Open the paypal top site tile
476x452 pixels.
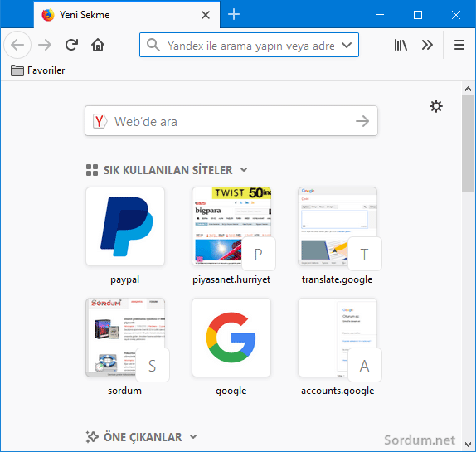click(125, 226)
